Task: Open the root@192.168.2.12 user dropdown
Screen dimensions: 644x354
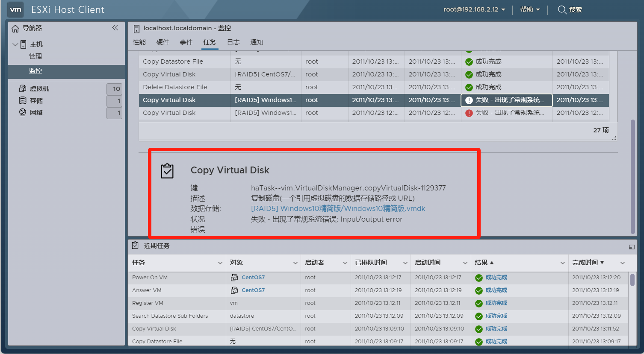Action: 474,9
